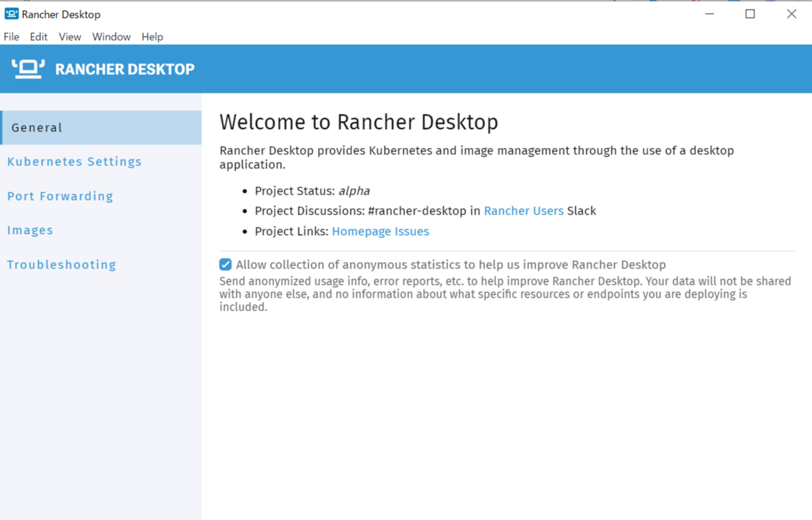
Task: Click the Rancher Desktop header logo
Action: coord(28,69)
